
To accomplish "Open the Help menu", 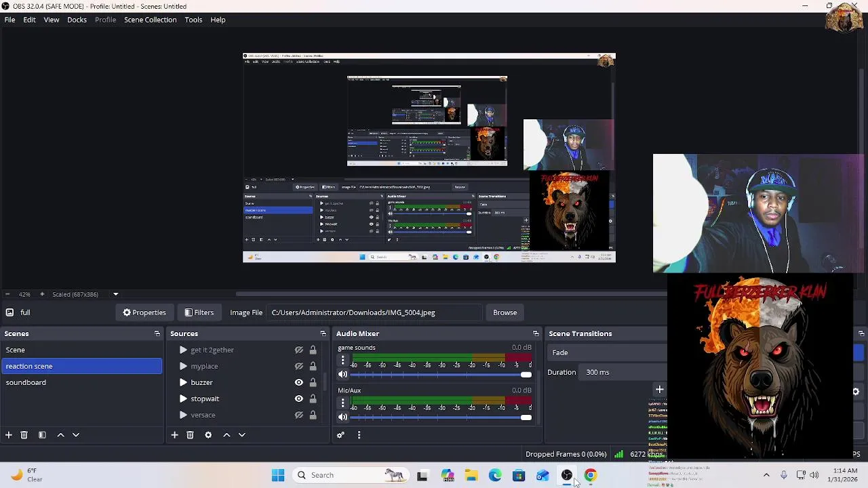I will pos(218,20).
